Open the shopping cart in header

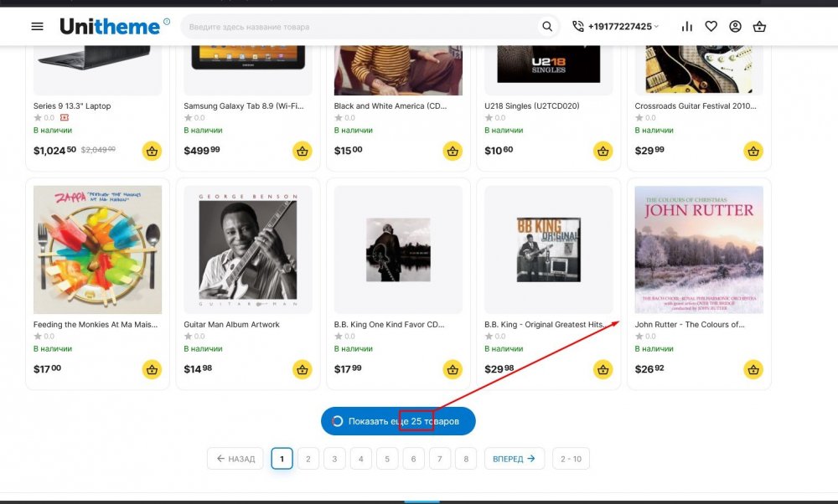(x=759, y=27)
